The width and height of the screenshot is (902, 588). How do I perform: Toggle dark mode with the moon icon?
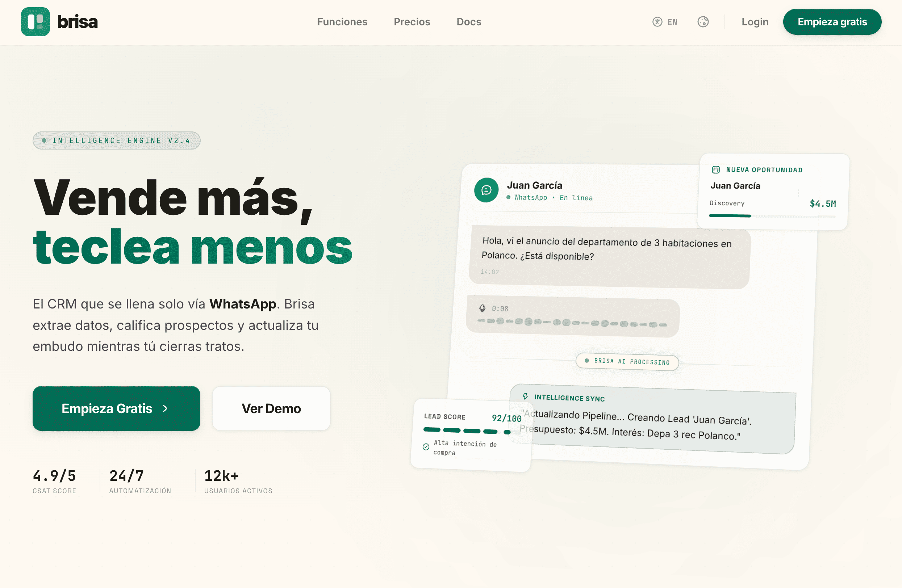(703, 22)
